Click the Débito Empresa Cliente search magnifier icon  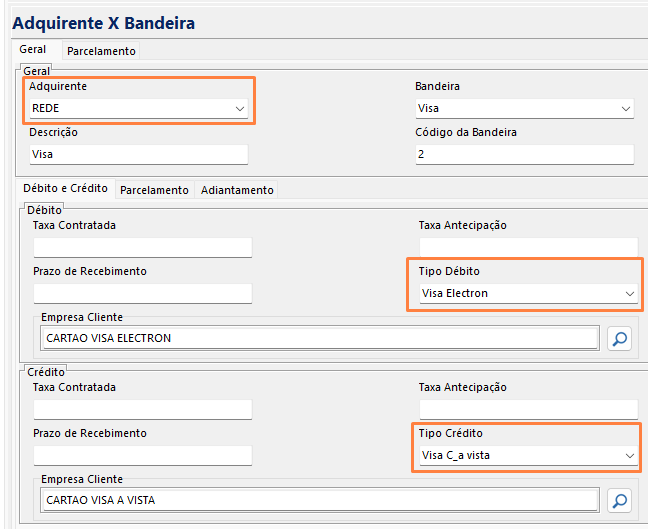coord(620,339)
